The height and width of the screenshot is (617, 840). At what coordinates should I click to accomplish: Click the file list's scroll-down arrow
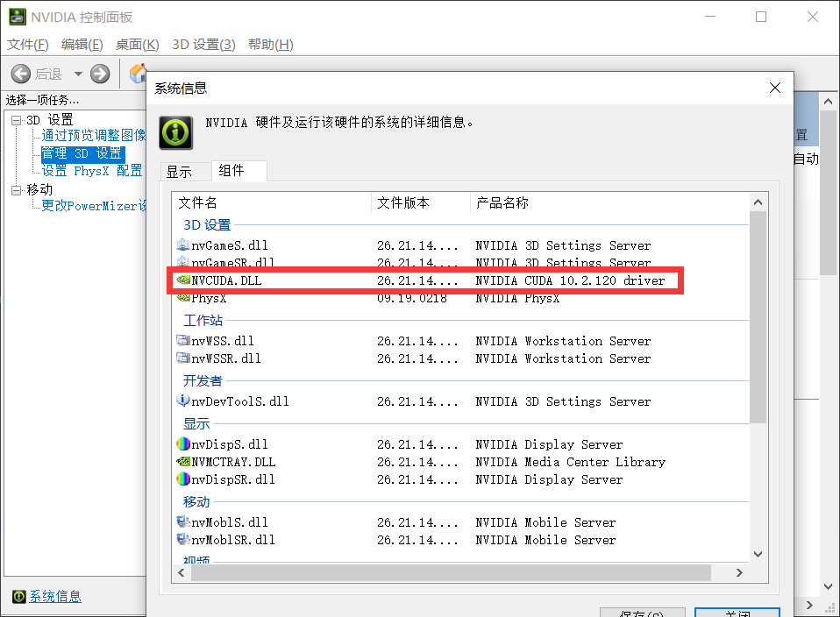(758, 554)
